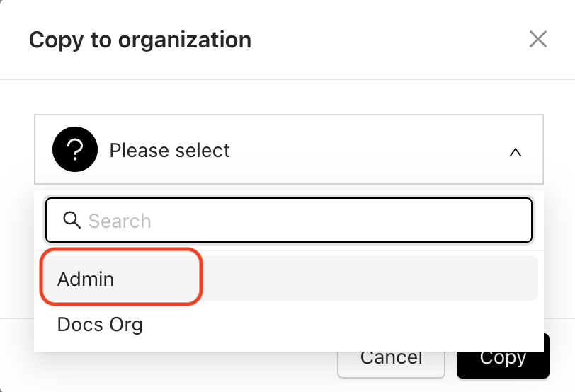The width and height of the screenshot is (575, 392).
Task: Click the upward chevron of the selector
Action: coord(516,151)
